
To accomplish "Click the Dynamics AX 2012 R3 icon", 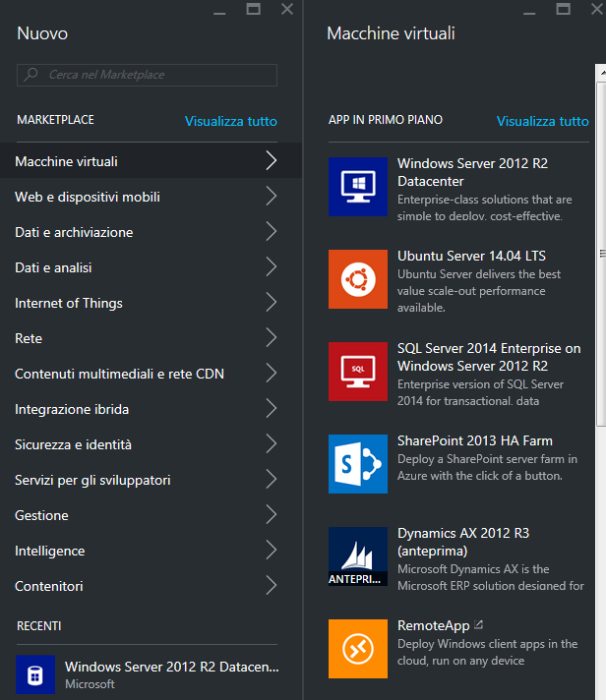I will pos(357,555).
